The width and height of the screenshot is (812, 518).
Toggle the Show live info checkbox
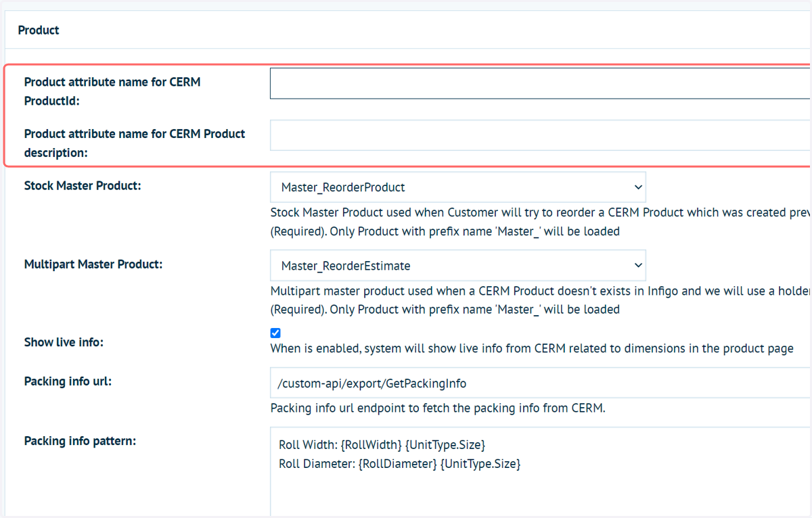(275, 333)
